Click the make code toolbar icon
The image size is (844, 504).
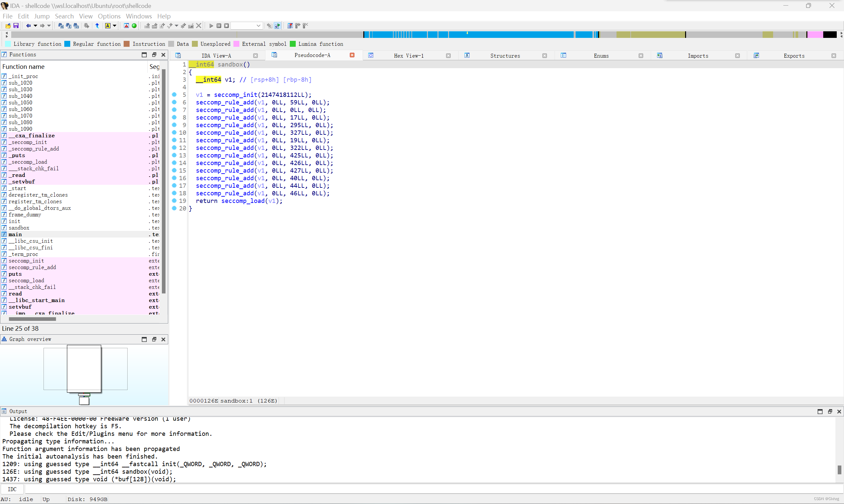point(147,26)
